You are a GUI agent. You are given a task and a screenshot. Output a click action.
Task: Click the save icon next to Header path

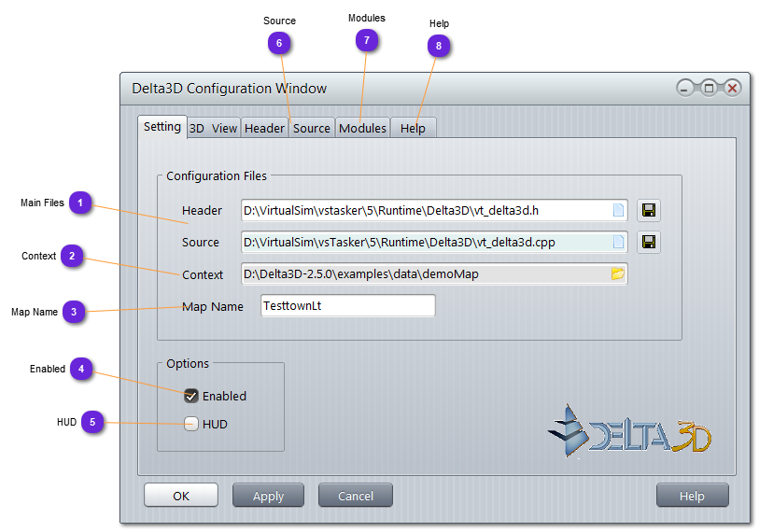(649, 211)
